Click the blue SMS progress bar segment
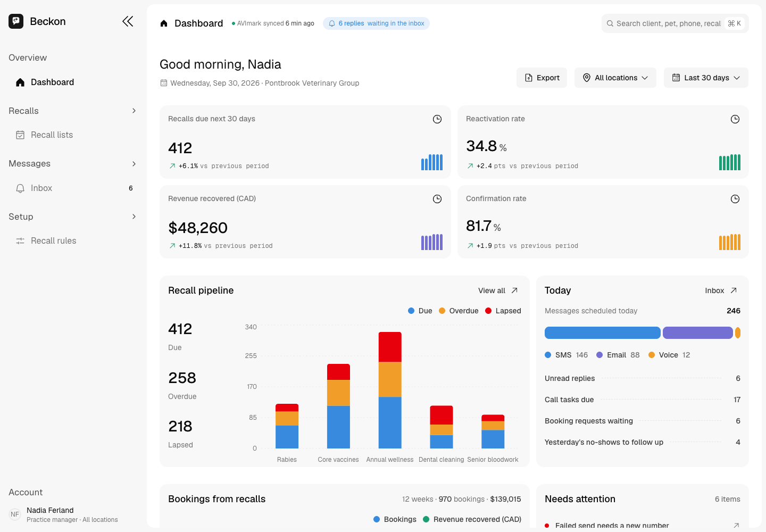This screenshot has width=766, height=532. point(603,333)
